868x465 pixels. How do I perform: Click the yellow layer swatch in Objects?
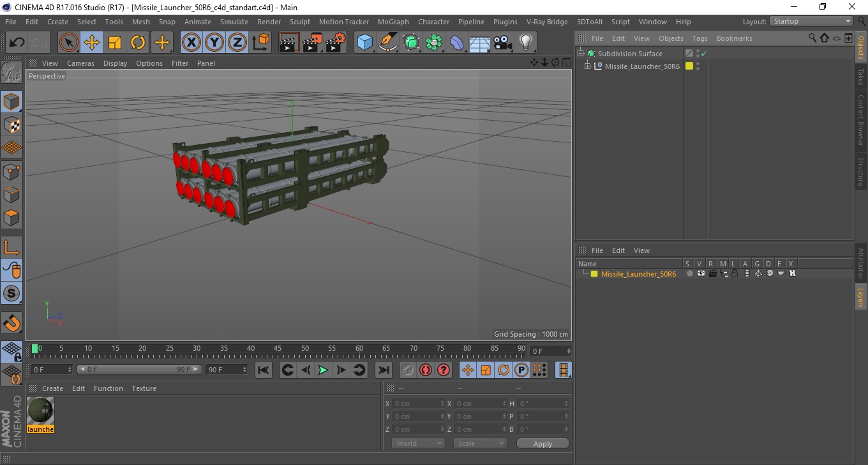coord(689,66)
